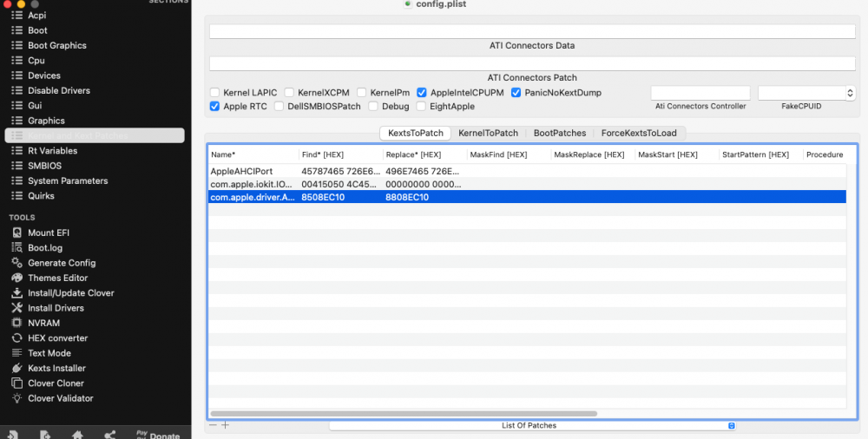The width and height of the screenshot is (868, 439).
Task: Click Install/Update Clover download icon
Action: [17, 292]
